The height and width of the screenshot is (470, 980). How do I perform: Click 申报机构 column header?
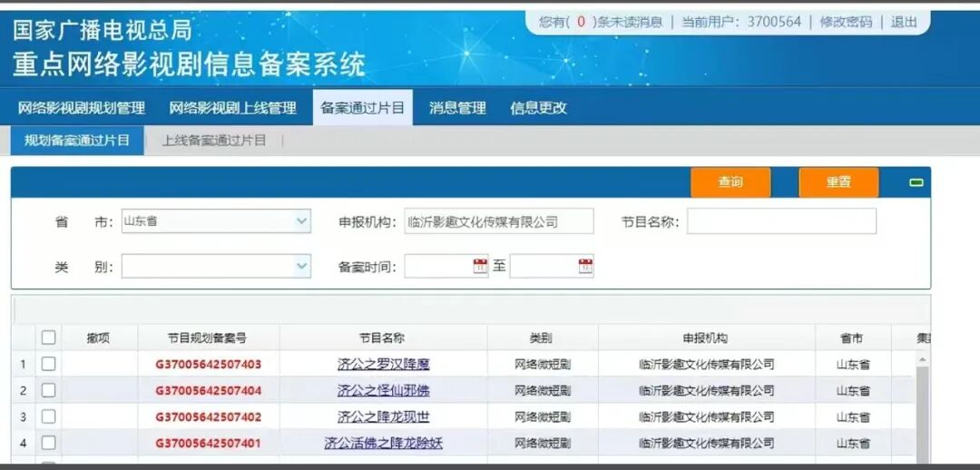point(706,338)
